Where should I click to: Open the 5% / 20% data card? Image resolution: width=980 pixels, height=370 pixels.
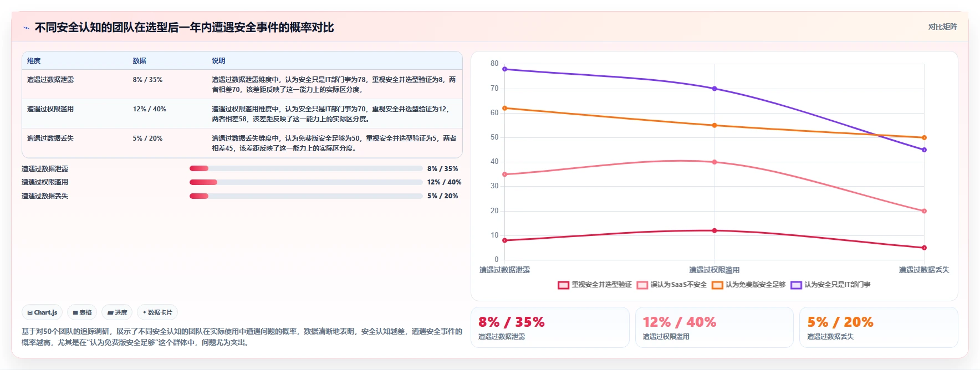pos(879,327)
